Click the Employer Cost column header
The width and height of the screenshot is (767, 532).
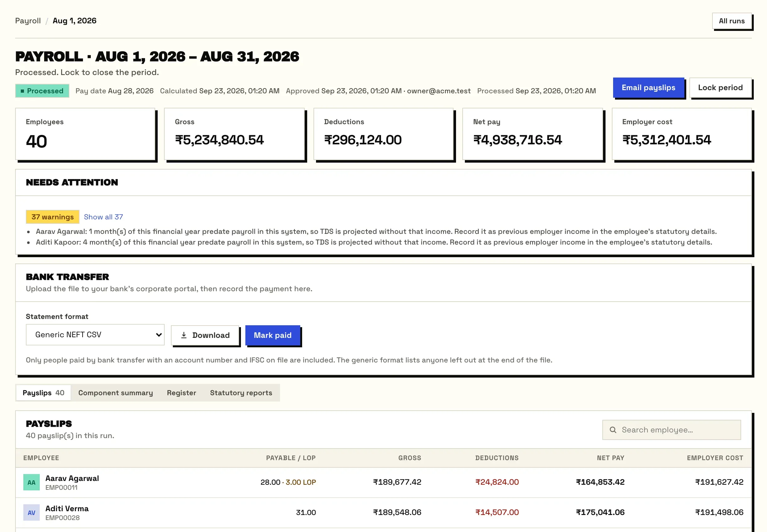pyautogui.click(x=715, y=458)
